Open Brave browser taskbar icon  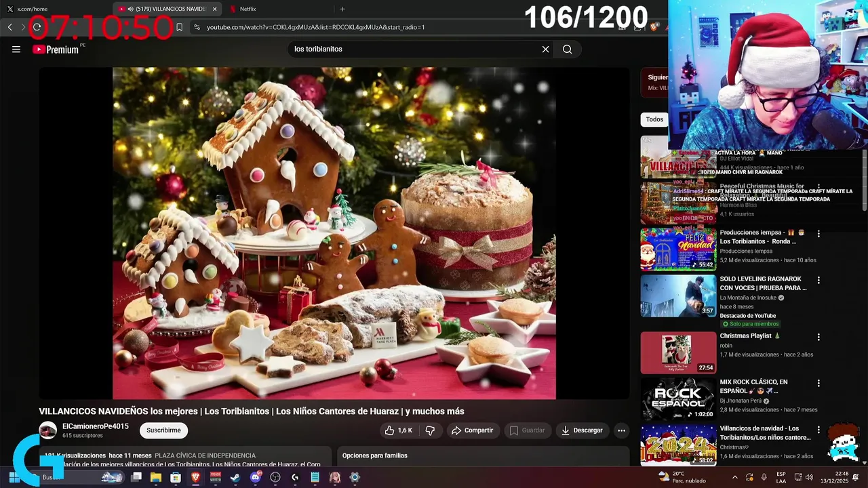(x=195, y=477)
